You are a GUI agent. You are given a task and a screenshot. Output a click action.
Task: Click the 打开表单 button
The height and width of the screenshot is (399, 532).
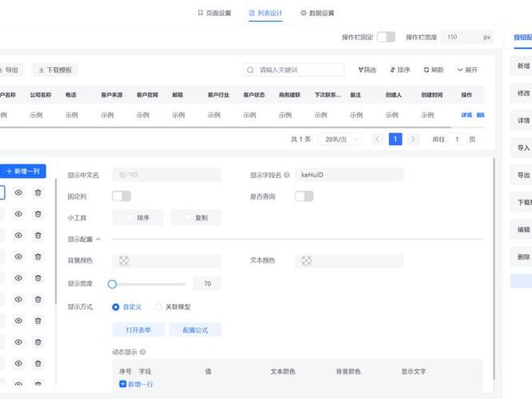(138, 330)
